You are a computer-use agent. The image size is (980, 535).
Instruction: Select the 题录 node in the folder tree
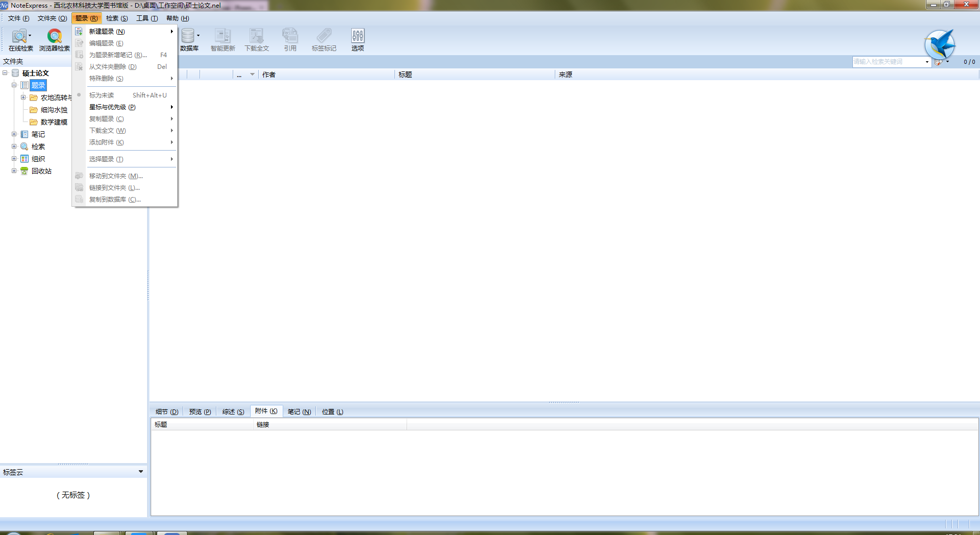(x=38, y=85)
